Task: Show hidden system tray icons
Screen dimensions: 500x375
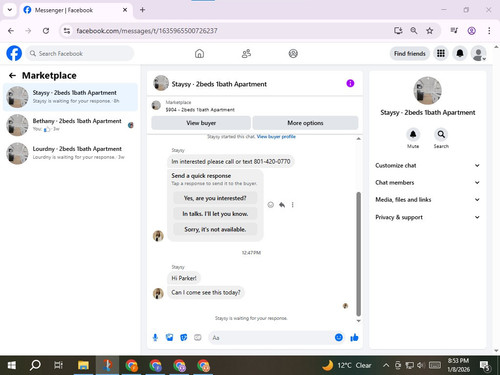Action: [x=386, y=365]
